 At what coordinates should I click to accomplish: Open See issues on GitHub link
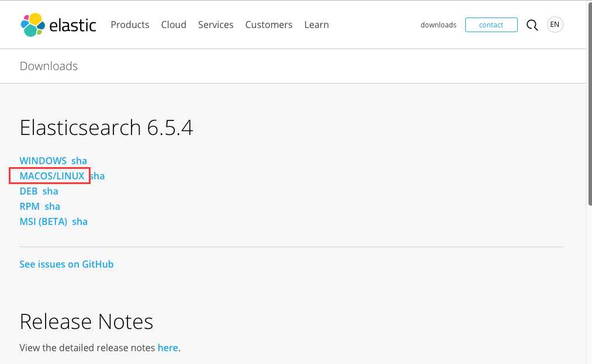[67, 264]
